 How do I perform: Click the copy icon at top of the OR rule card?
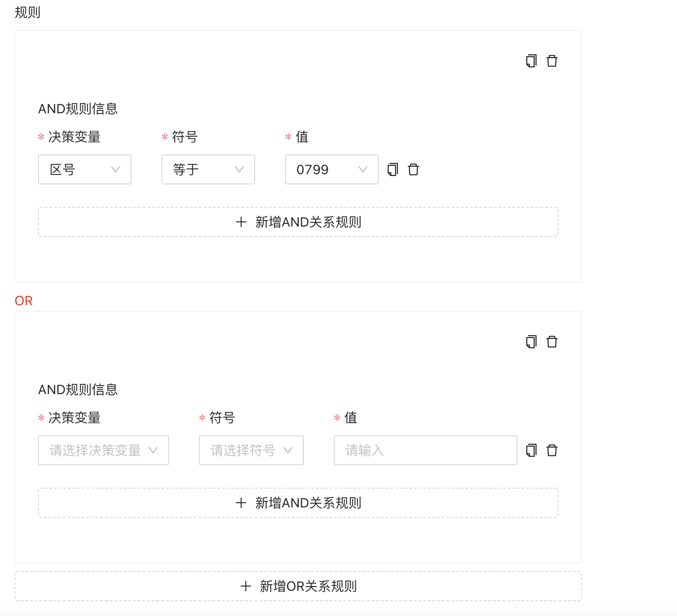531,342
